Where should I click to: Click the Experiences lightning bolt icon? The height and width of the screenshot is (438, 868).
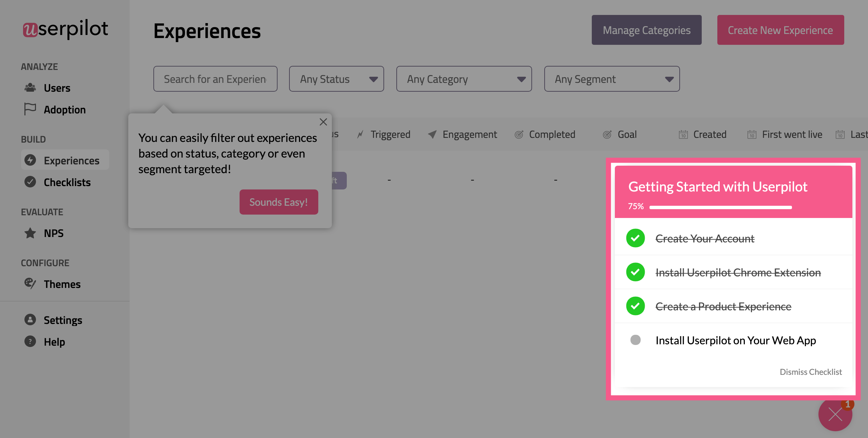click(30, 160)
